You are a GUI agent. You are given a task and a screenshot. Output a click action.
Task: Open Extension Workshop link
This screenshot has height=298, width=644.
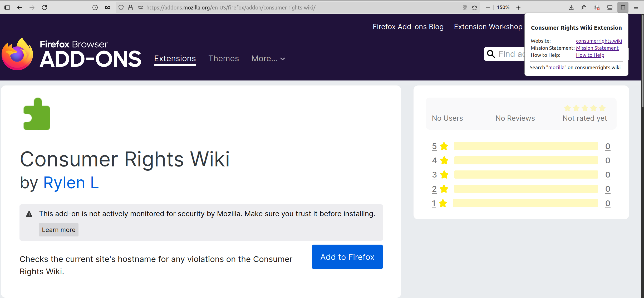pos(488,27)
